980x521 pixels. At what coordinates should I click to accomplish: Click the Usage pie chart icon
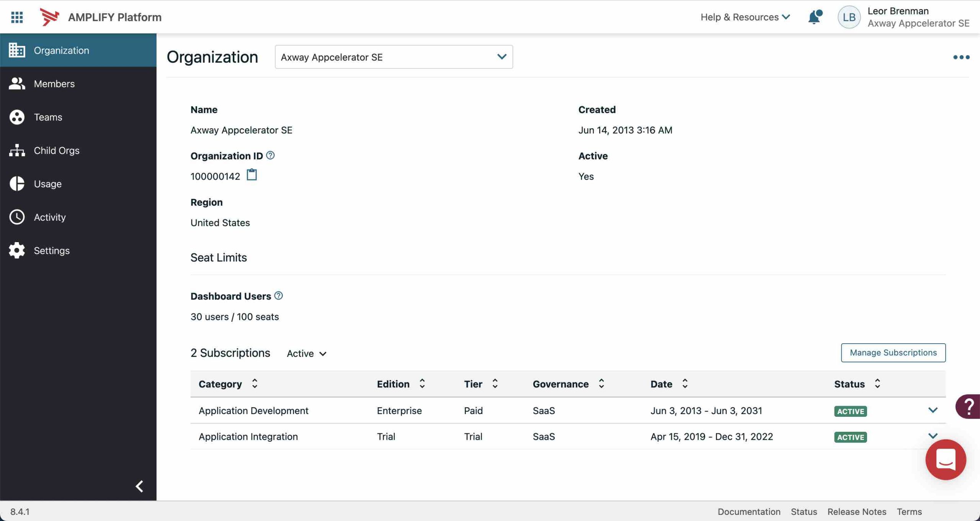tap(17, 183)
